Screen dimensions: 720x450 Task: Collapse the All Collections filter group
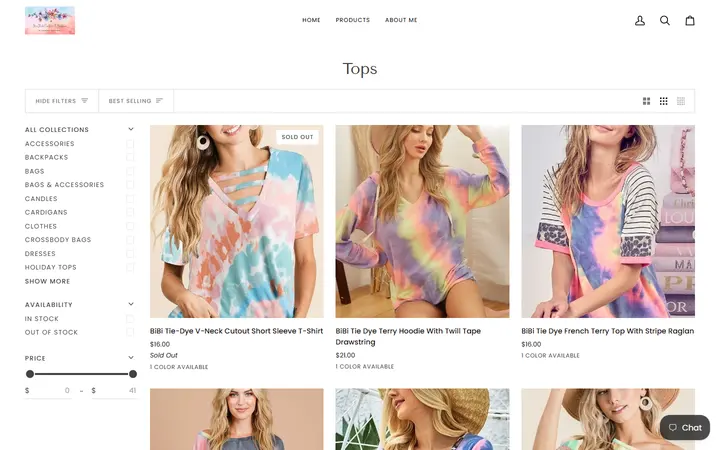[131, 129]
